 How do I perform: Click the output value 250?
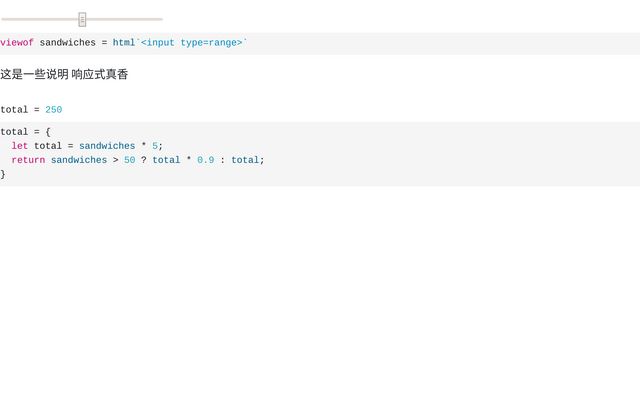click(53, 110)
